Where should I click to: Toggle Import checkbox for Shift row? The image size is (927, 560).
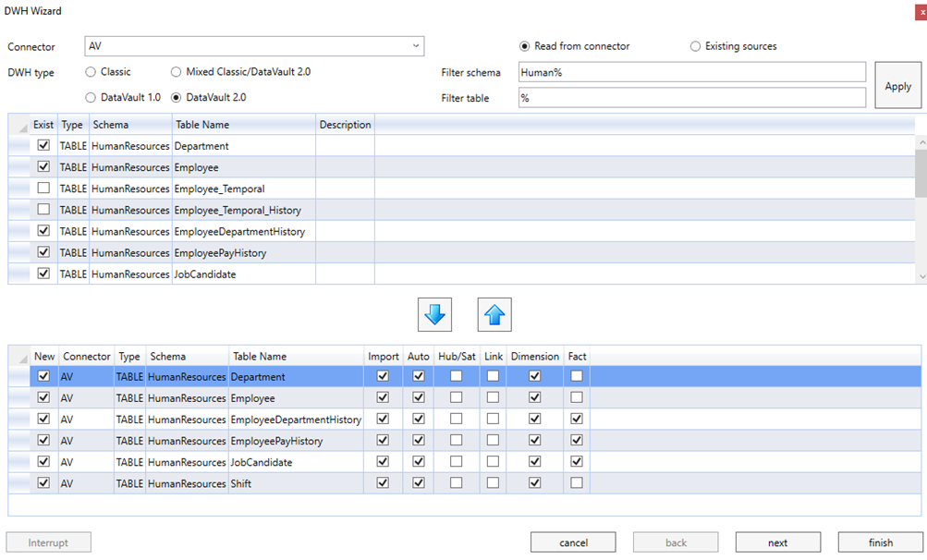pyautogui.click(x=383, y=482)
